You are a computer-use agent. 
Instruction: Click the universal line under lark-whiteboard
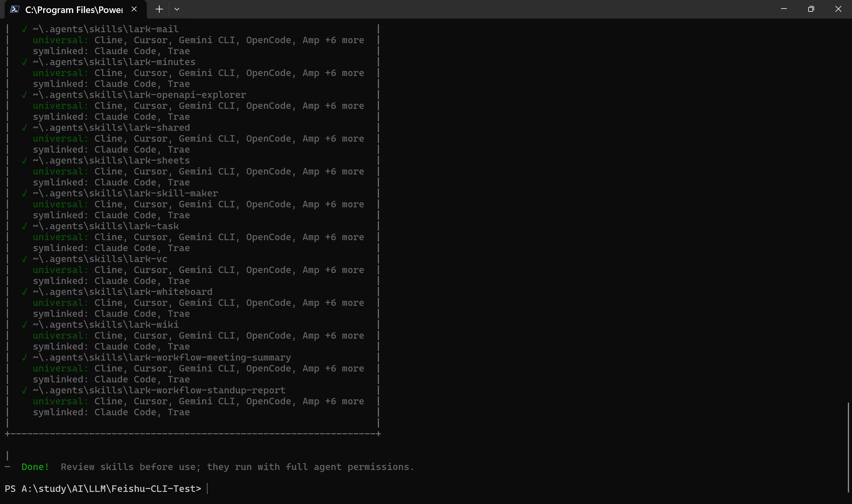(198, 303)
